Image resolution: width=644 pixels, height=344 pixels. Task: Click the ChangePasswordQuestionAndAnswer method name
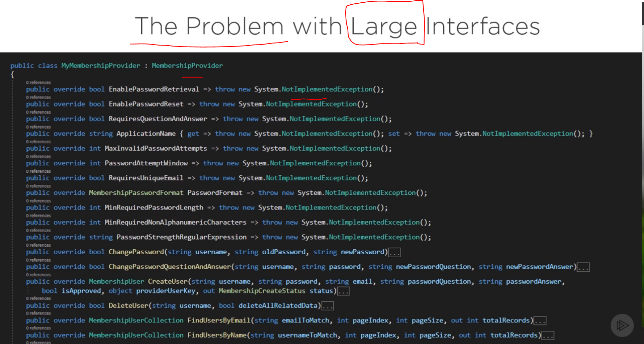[170, 267]
